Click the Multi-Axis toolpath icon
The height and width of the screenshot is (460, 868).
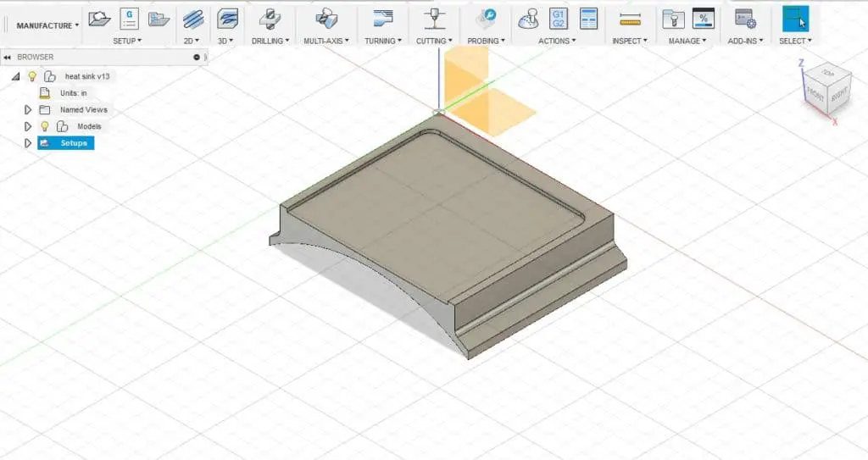point(326,19)
